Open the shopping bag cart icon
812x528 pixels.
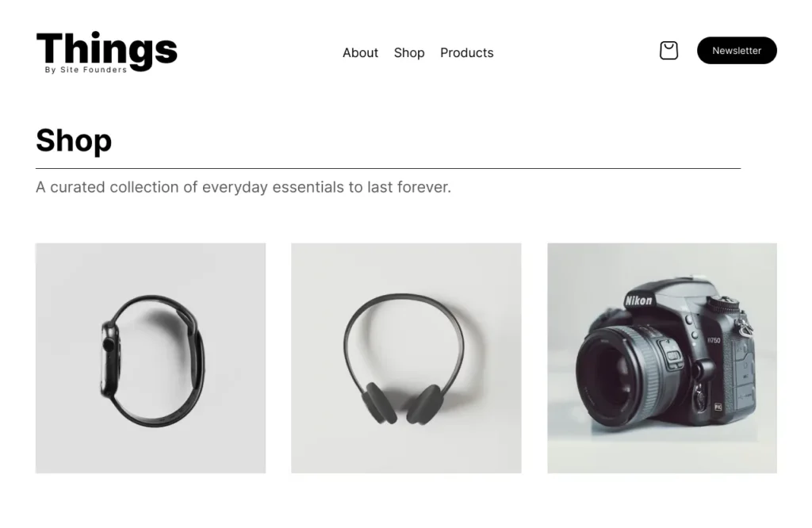pos(668,51)
